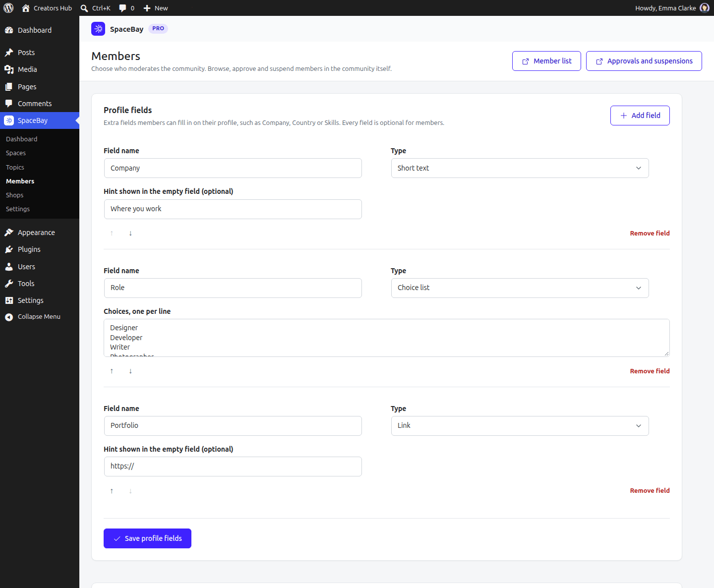714x588 pixels.
Task: Edit the Company field name input
Action: pos(233,168)
